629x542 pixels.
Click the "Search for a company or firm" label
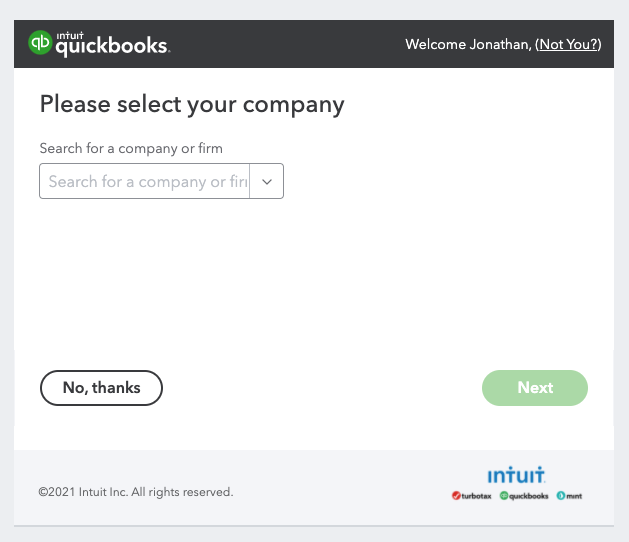pos(131,148)
